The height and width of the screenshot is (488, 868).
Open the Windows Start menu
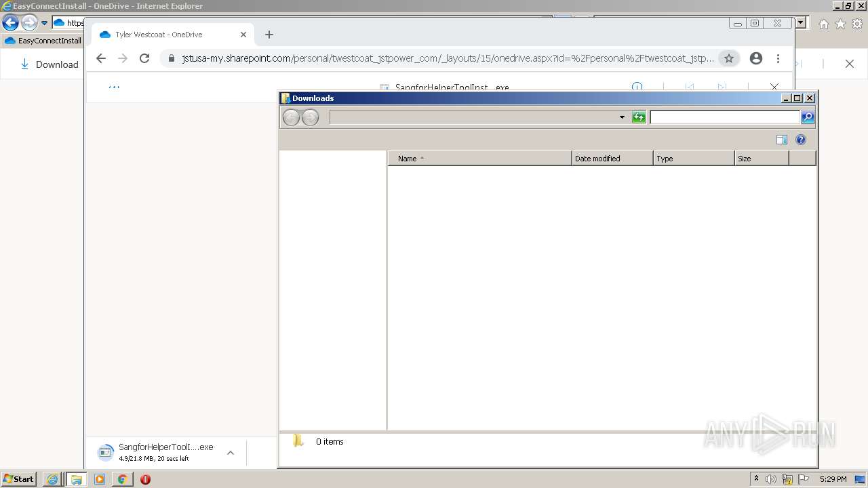click(x=18, y=479)
